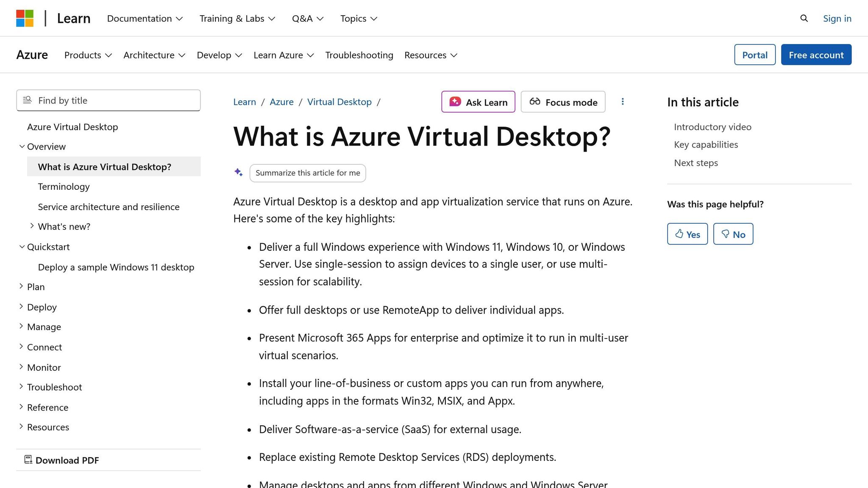This screenshot has height=488, width=868.
Task: Jump to Key capabilities section
Action: point(706,145)
